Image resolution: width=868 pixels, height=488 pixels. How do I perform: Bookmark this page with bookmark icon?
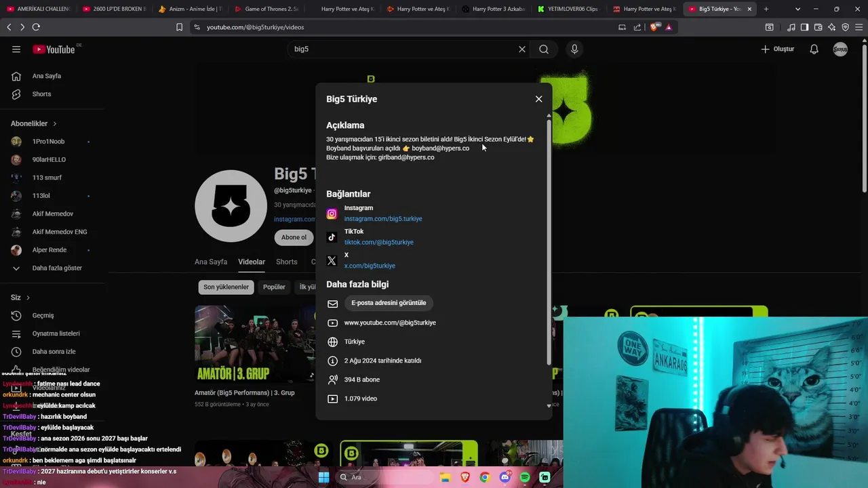179,27
